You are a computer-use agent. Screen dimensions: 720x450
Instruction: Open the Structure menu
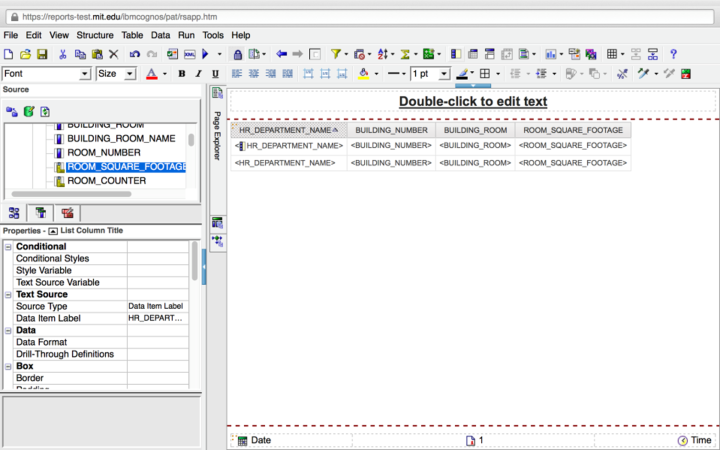pyautogui.click(x=95, y=35)
